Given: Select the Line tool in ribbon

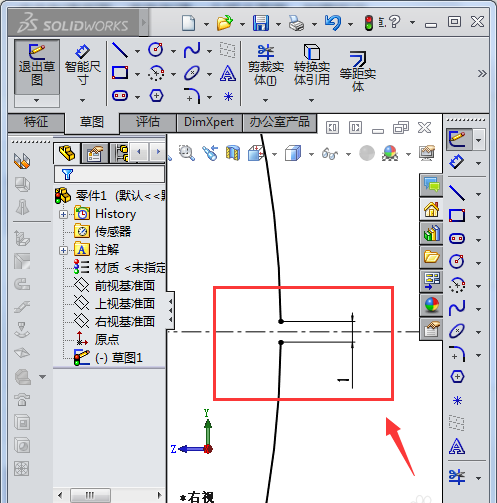Looking at the screenshot, I should pos(120,51).
